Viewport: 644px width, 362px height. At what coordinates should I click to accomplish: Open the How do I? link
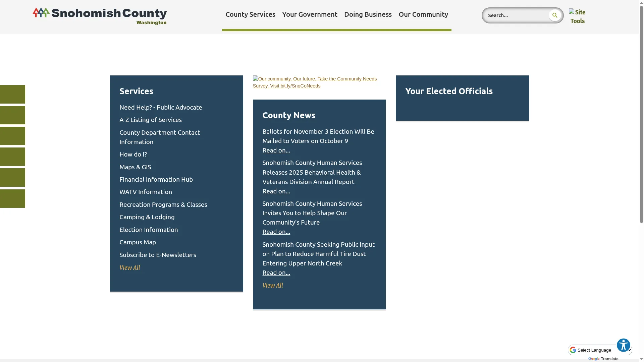tap(133, 155)
